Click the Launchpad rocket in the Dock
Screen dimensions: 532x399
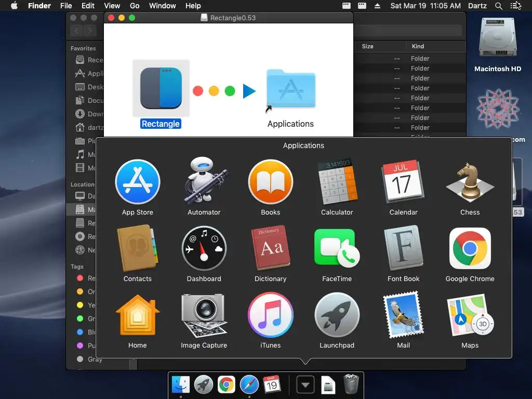pyautogui.click(x=203, y=384)
